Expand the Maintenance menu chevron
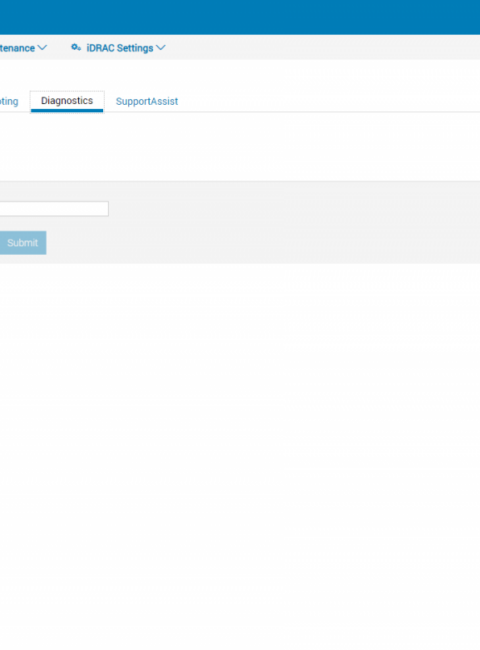 point(42,48)
